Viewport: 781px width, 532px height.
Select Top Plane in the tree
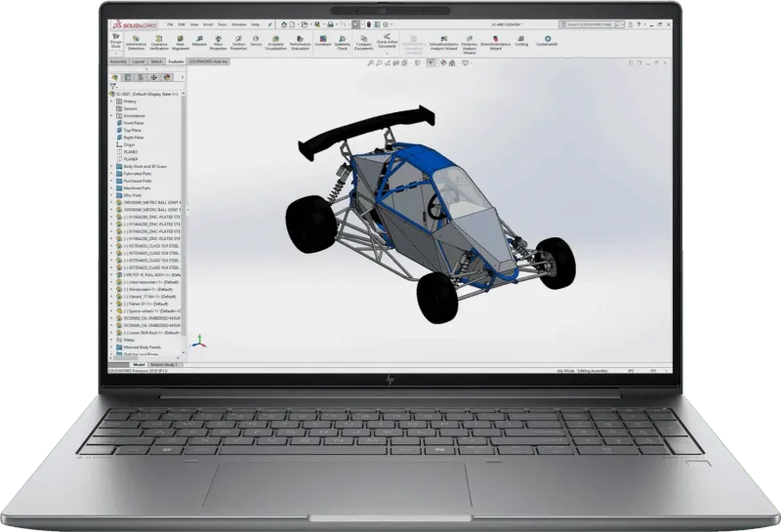point(129,130)
